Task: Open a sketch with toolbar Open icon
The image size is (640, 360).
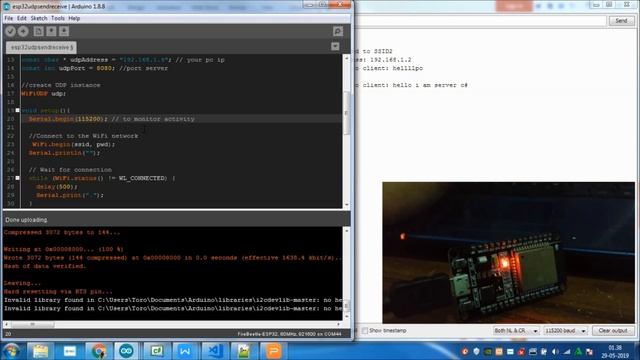Action: (x=51, y=31)
